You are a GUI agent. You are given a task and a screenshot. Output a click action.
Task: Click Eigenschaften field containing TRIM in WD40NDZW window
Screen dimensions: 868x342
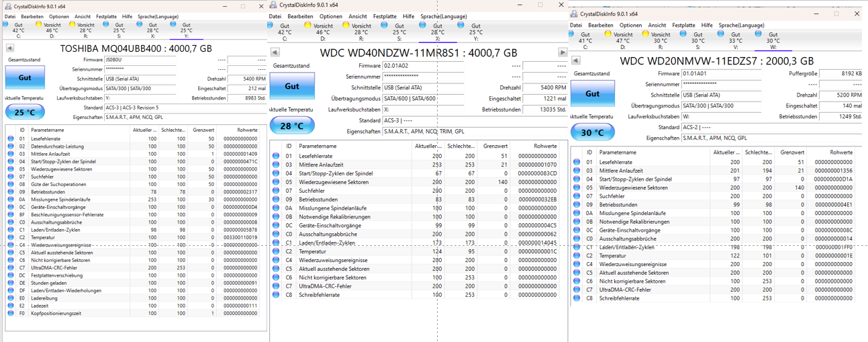click(x=475, y=132)
